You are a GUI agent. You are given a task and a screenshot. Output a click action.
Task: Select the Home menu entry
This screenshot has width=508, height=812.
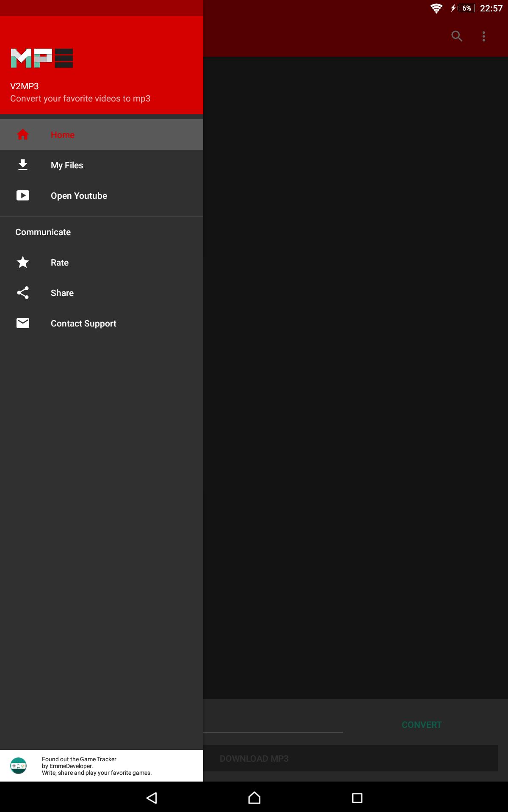pos(102,134)
